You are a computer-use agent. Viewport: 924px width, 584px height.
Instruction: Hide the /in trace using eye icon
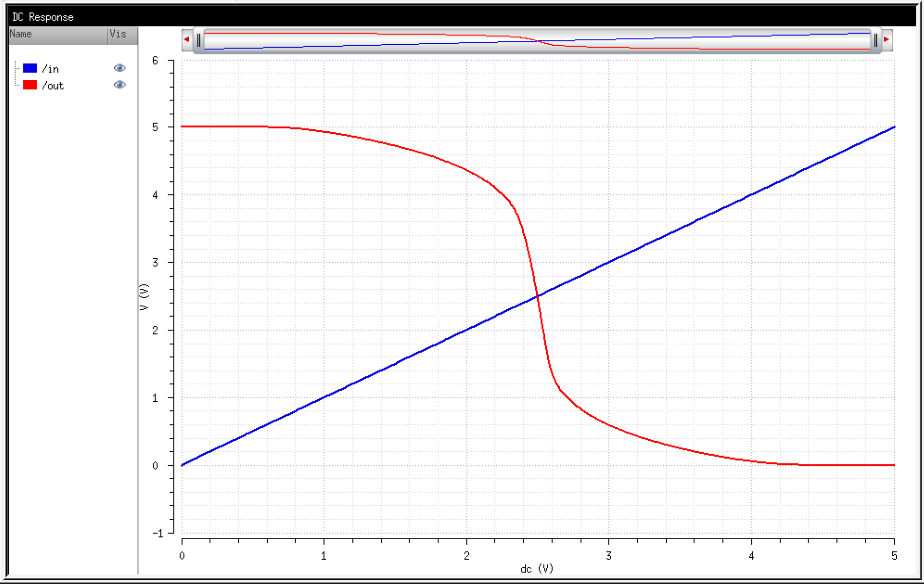point(119,68)
